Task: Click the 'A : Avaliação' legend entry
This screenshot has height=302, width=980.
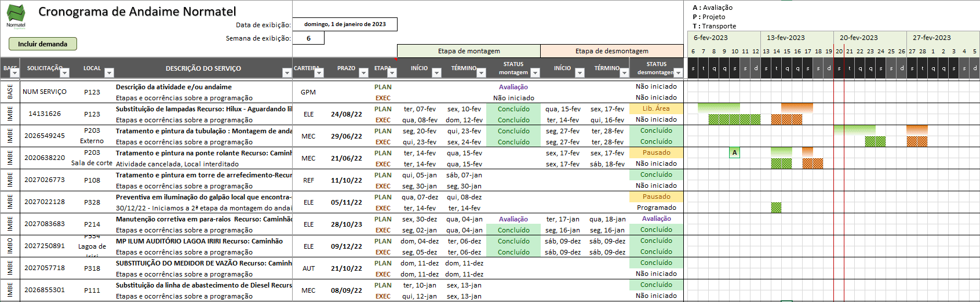Action: click(712, 8)
